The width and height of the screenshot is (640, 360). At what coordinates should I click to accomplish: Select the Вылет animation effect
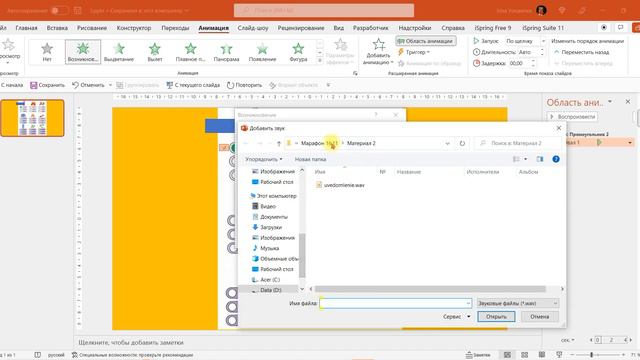(155, 52)
